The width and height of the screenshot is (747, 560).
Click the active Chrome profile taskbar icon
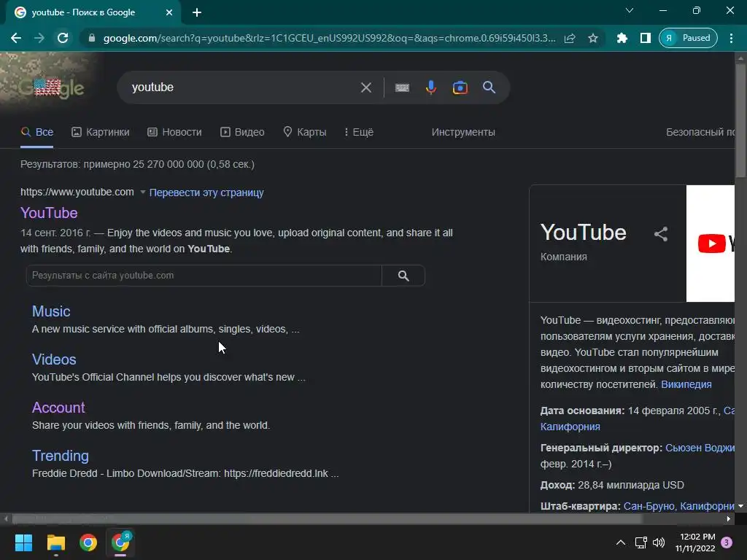tap(120, 542)
